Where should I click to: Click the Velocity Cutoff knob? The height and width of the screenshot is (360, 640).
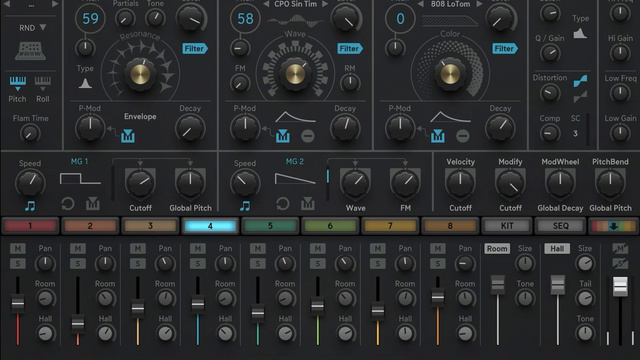[460, 184]
